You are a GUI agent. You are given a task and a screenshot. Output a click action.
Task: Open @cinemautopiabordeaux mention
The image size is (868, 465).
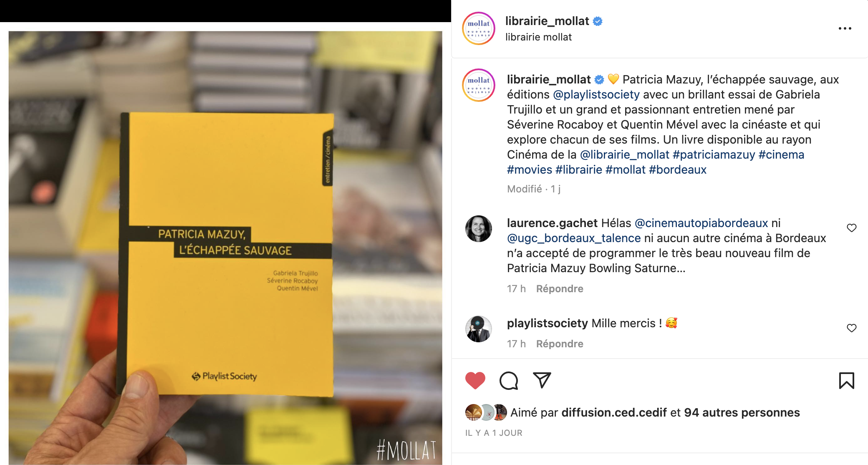701,223
